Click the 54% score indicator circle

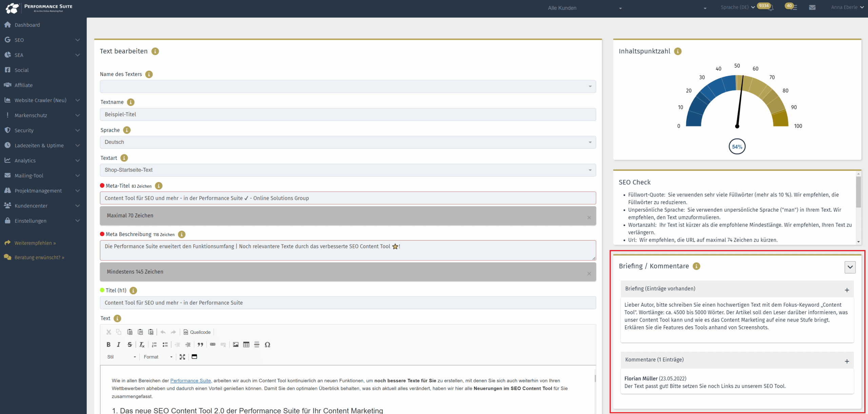tap(737, 147)
